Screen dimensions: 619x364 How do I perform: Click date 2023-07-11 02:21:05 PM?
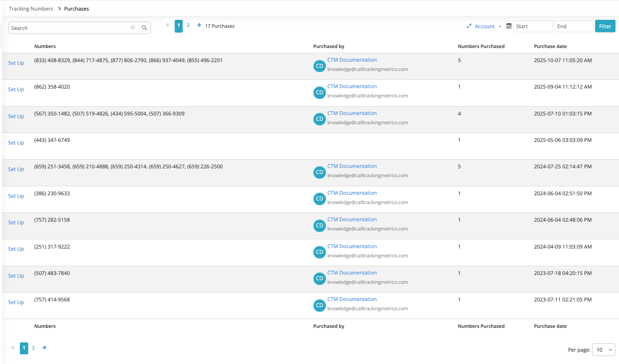point(563,300)
